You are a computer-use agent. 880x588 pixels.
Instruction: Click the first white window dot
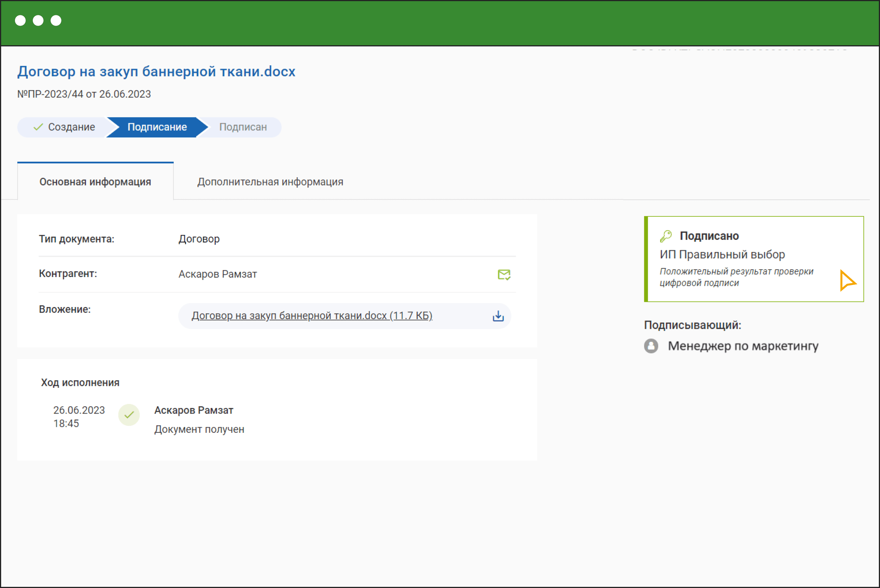(x=20, y=21)
